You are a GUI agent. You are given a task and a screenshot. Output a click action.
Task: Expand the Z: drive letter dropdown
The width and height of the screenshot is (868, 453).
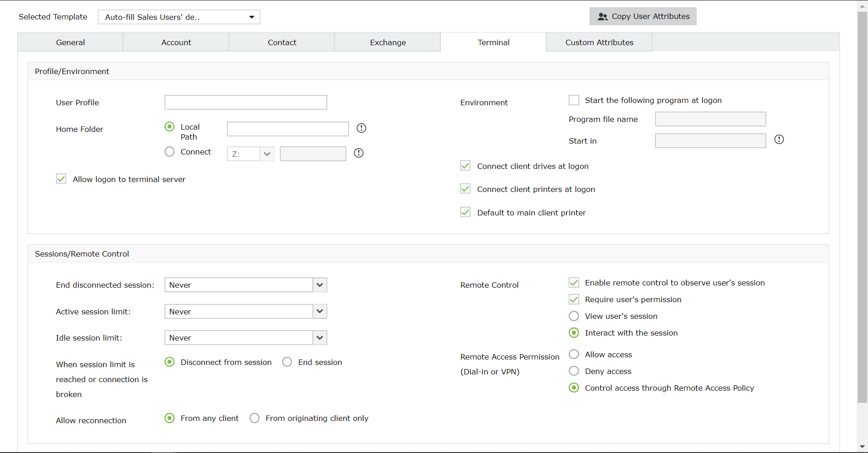[267, 154]
